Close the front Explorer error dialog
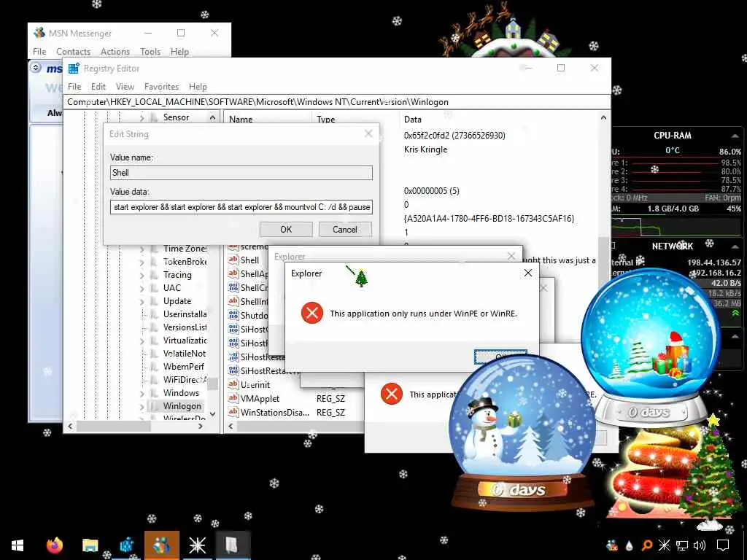747x560 pixels. coord(528,273)
